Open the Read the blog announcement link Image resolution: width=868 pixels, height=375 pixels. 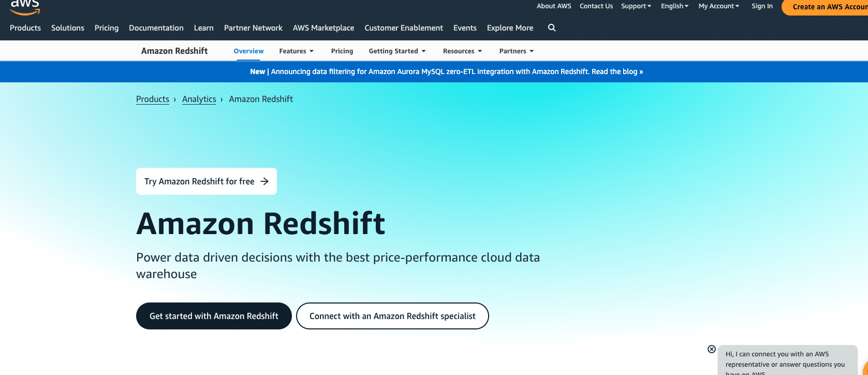coord(617,72)
